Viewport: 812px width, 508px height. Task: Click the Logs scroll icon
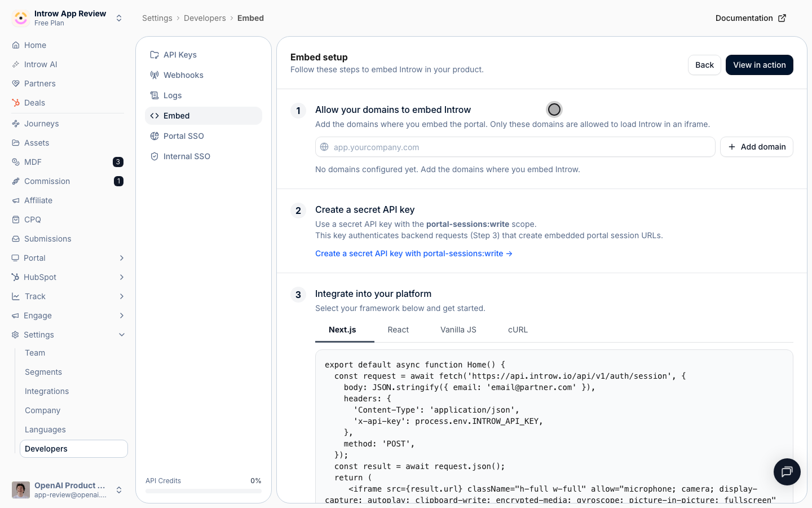pyautogui.click(x=155, y=95)
